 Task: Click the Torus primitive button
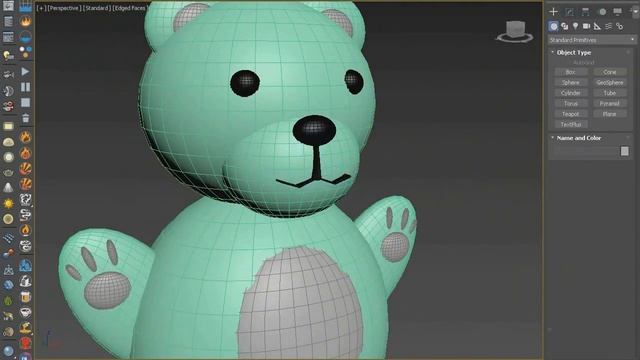571,104
